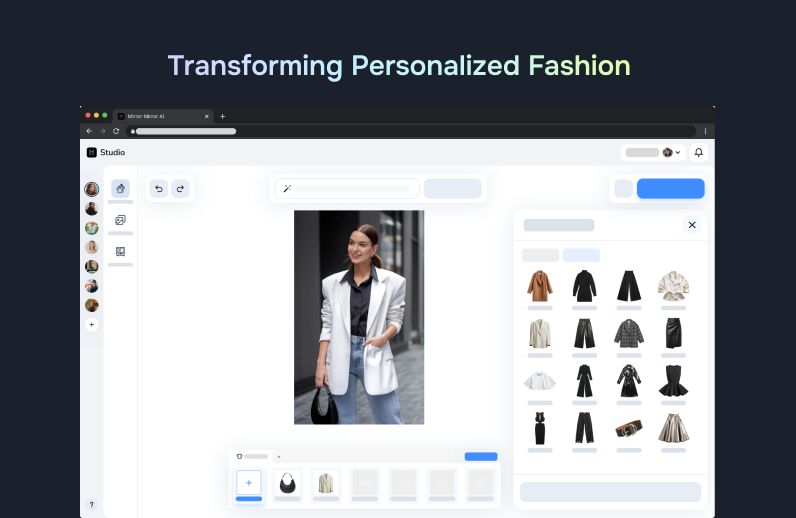Screen dimensions: 796x518
Task: Click the small blue button above outfit tray
Action: point(480,457)
